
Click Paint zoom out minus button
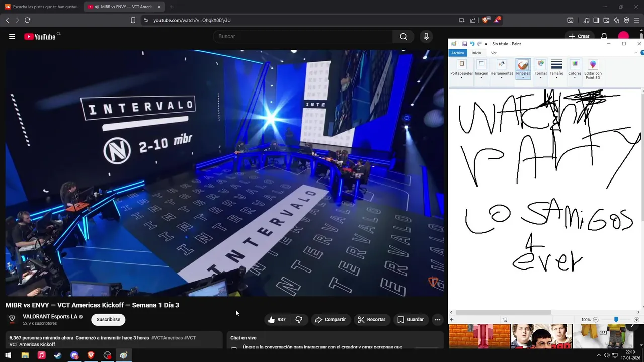(596, 320)
